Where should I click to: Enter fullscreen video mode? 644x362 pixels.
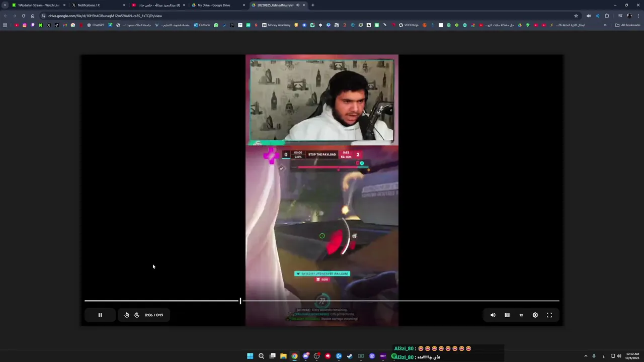(549, 315)
